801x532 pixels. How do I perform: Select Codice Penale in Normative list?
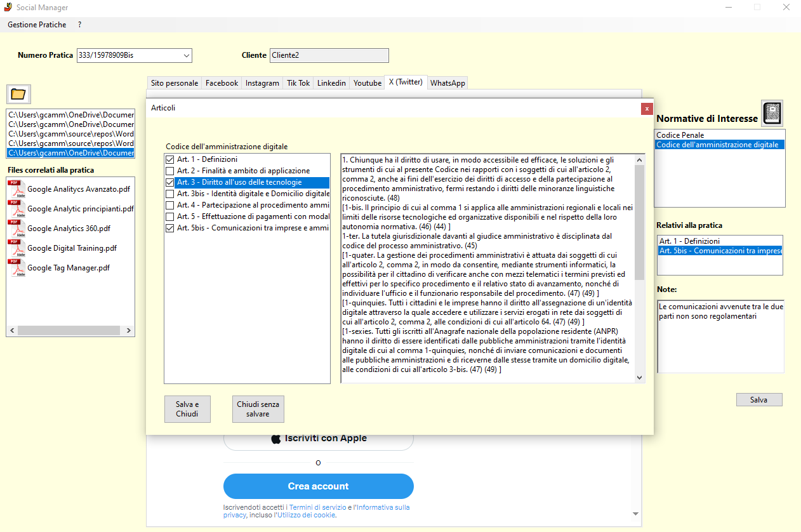(x=719, y=135)
